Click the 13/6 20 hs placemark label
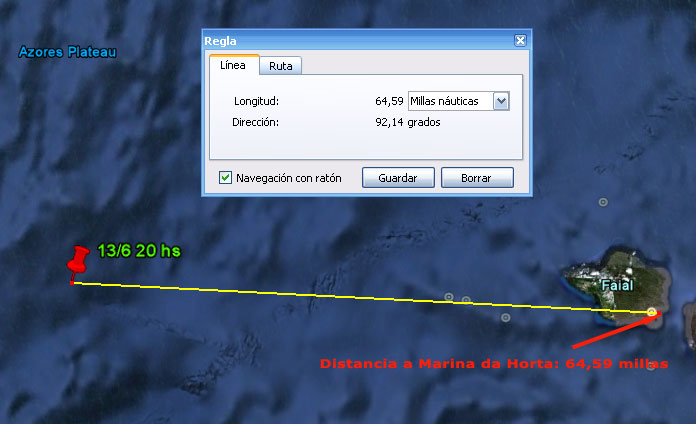 (139, 251)
